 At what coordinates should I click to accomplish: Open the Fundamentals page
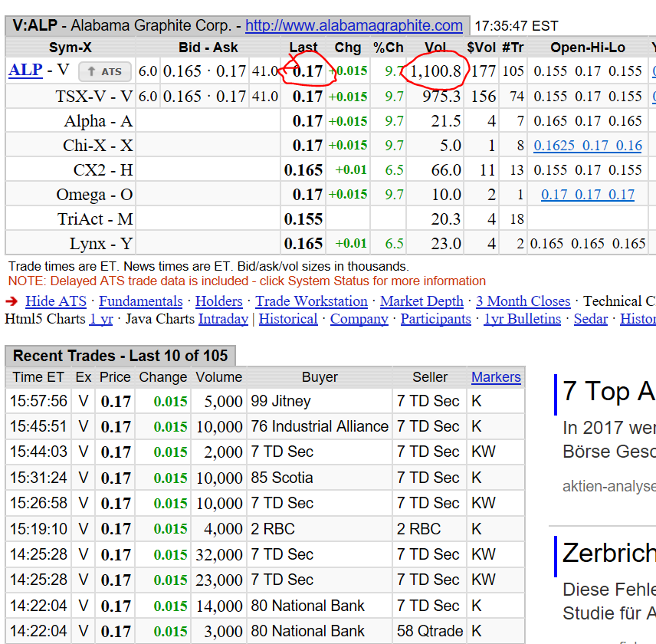[140, 301]
